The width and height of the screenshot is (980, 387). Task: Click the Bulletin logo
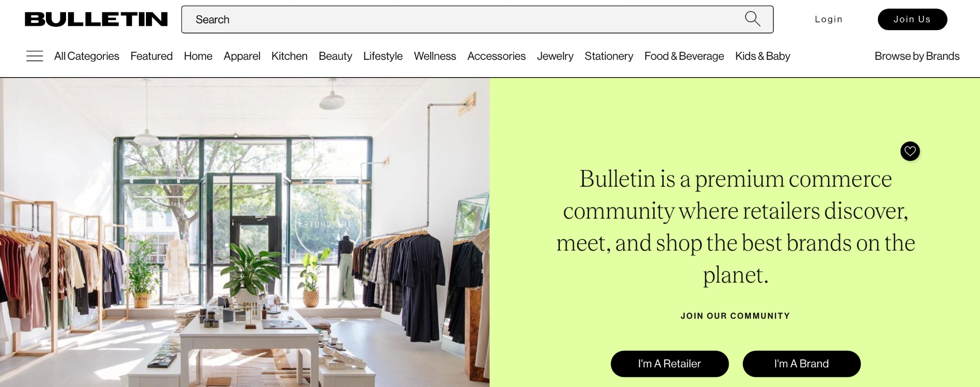[x=96, y=19]
